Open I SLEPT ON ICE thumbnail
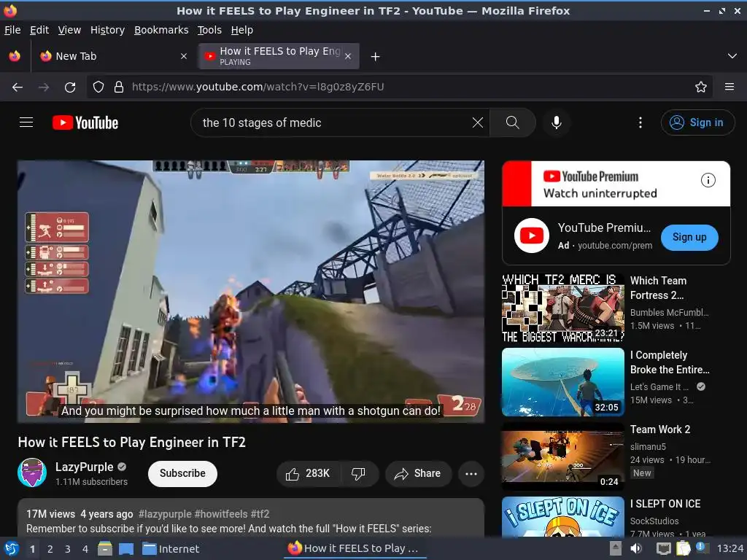 (562, 516)
